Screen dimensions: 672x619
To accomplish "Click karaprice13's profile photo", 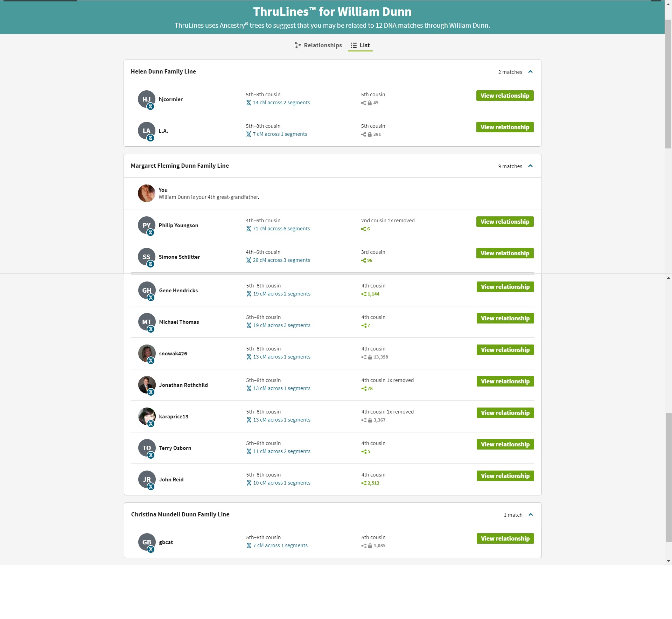I will click(147, 416).
